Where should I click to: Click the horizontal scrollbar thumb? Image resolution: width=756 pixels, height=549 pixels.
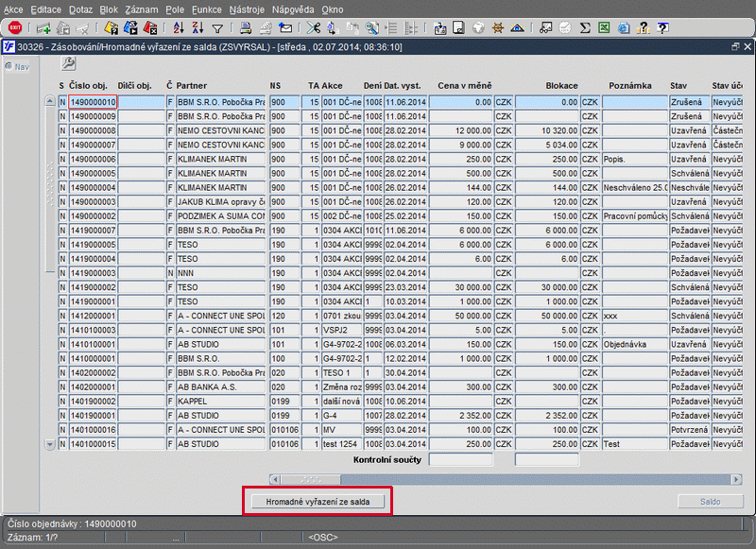click(311, 479)
